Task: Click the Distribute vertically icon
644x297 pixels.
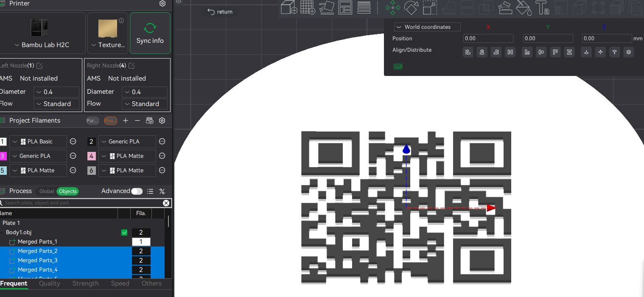Action: [569, 52]
